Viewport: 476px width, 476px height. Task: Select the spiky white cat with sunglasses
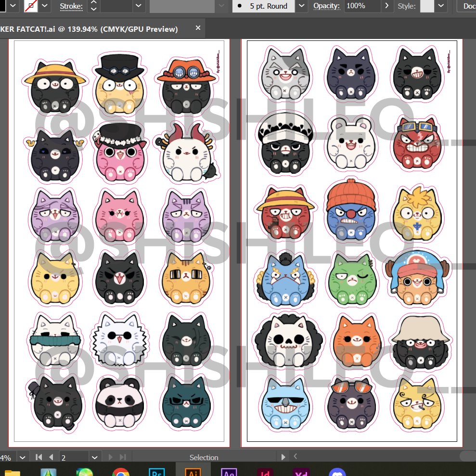tap(120, 340)
